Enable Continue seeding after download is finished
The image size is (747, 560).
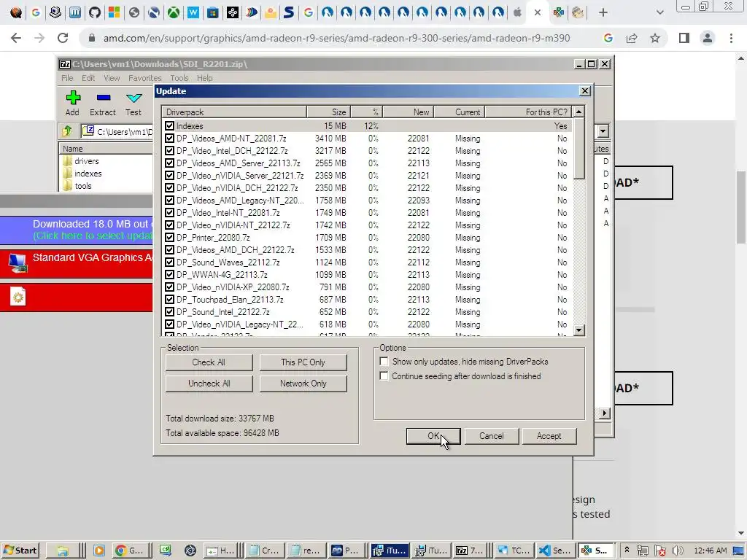(384, 376)
